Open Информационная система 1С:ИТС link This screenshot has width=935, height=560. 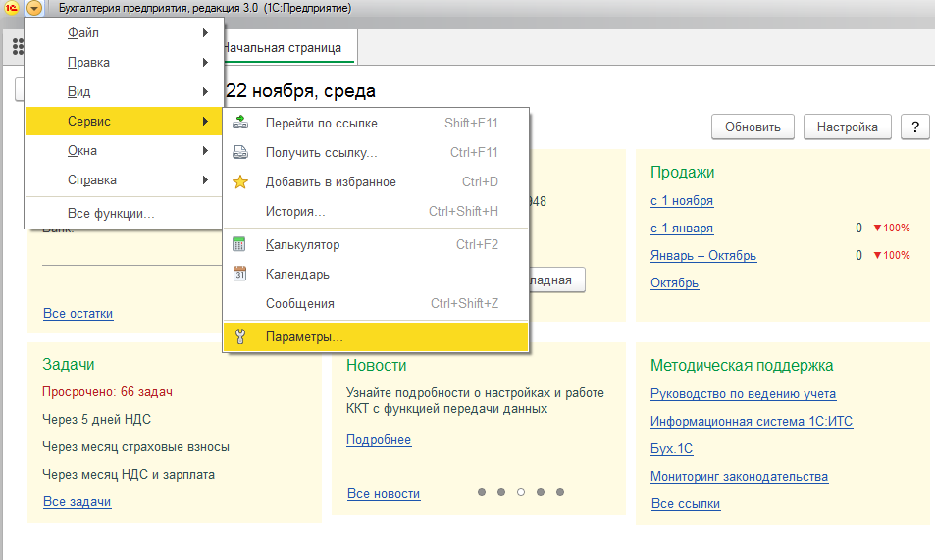click(752, 422)
